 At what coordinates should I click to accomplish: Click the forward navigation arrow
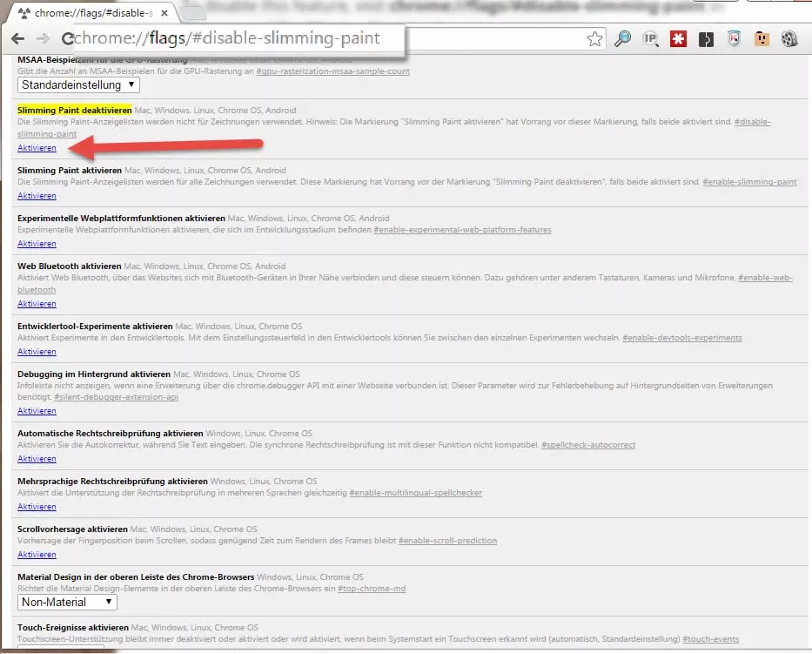point(43,38)
